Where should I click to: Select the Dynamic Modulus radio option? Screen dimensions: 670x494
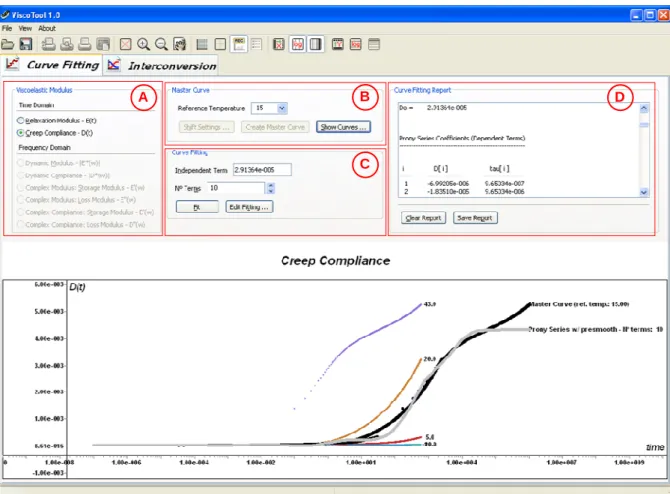(20, 163)
